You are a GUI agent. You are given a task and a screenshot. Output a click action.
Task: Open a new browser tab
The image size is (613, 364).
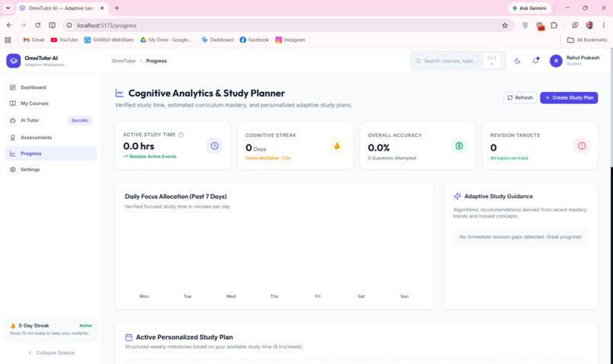(x=116, y=8)
